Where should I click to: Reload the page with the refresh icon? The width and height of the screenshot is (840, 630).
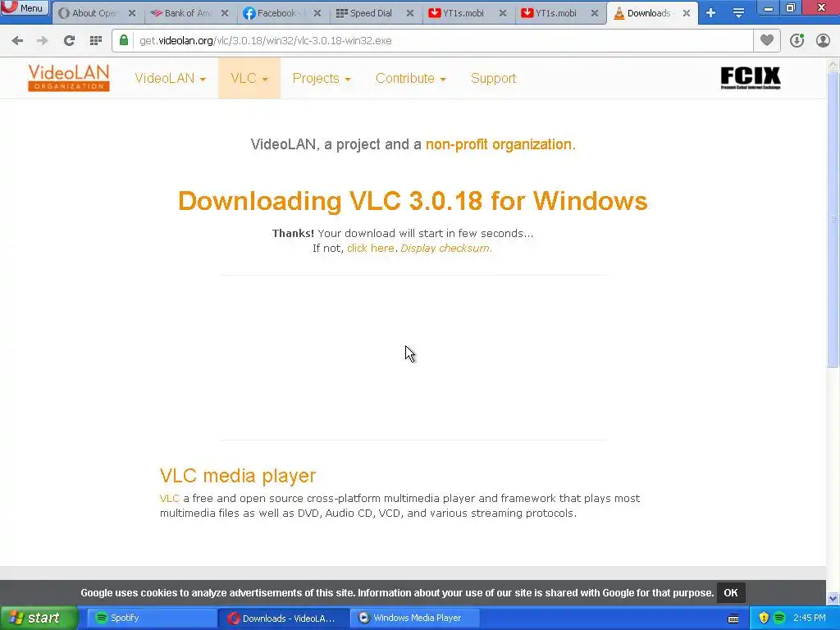tap(69, 41)
